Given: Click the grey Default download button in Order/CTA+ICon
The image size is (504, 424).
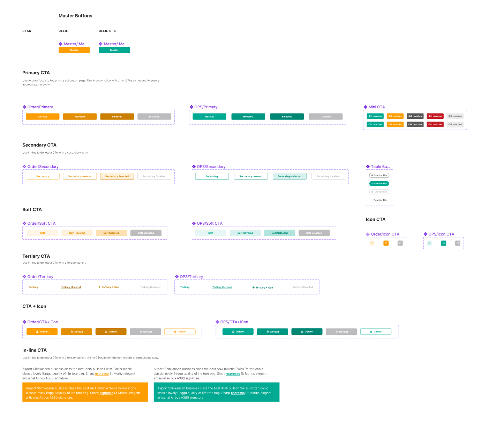Looking at the screenshot, I should click(x=145, y=332).
